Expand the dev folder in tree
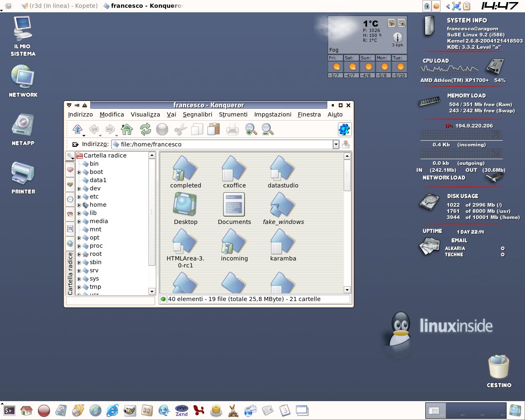Image resolution: width=525 pixels, height=420 pixels. pos(79,189)
